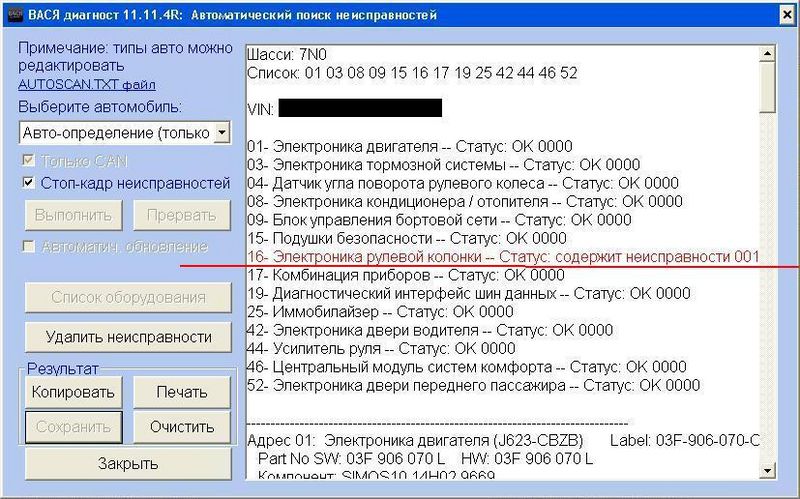This screenshot has width=800, height=499.
Task: Click the app icon in title bar
Action: pyautogui.click(x=16, y=15)
